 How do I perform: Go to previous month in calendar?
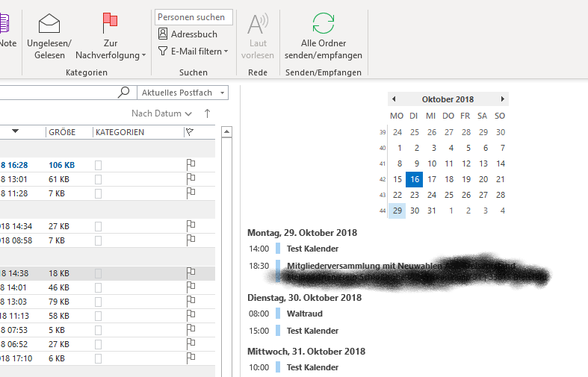pos(394,99)
